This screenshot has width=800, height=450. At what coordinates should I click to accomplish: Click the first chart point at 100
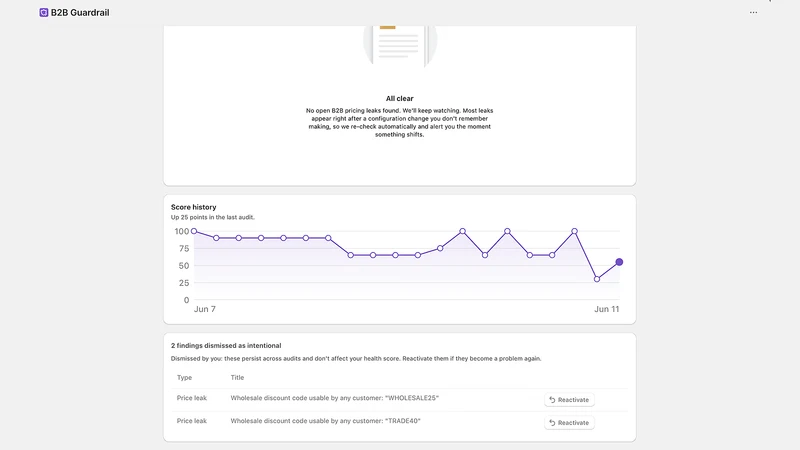click(194, 231)
